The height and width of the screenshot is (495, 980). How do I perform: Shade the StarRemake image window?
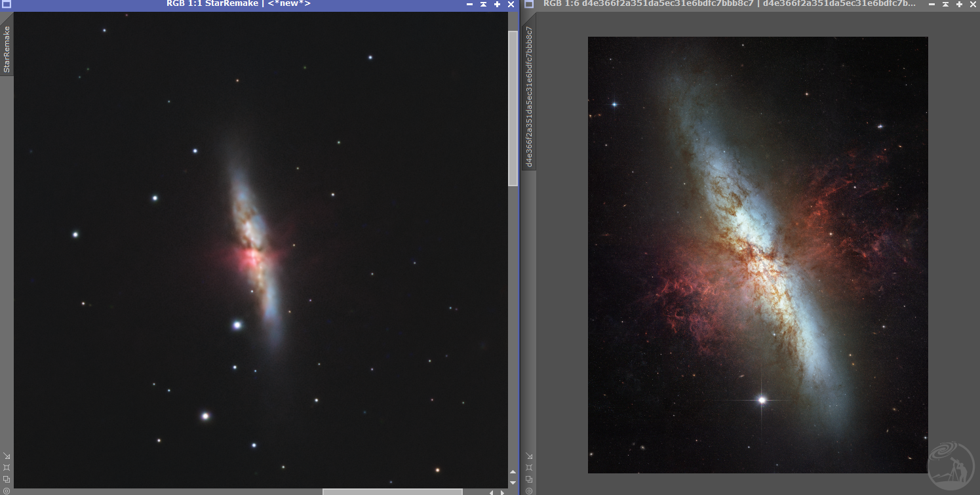(483, 4)
